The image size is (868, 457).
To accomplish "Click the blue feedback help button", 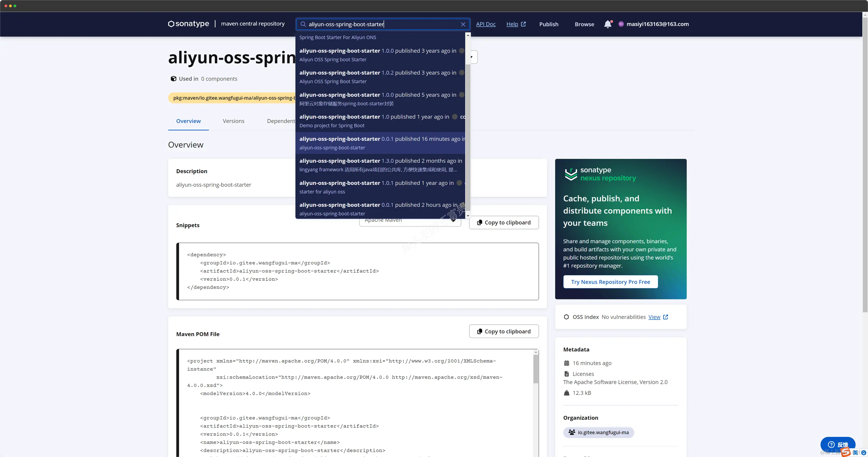I will [x=837, y=444].
